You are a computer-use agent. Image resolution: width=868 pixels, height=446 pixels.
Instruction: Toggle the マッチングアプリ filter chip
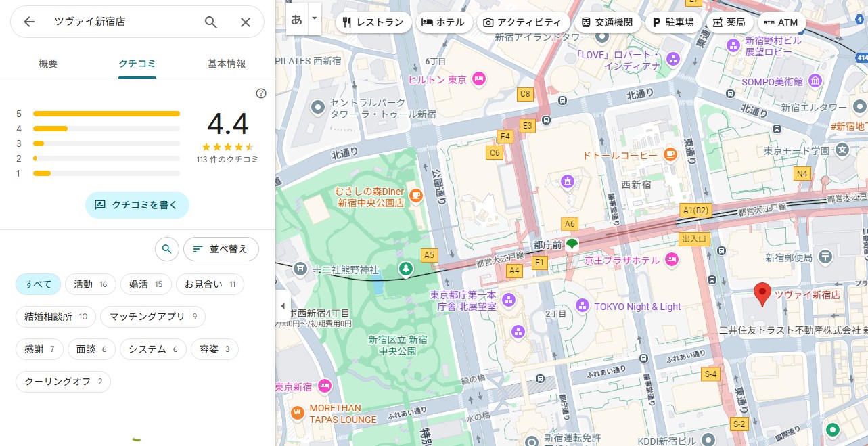pos(153,316)
